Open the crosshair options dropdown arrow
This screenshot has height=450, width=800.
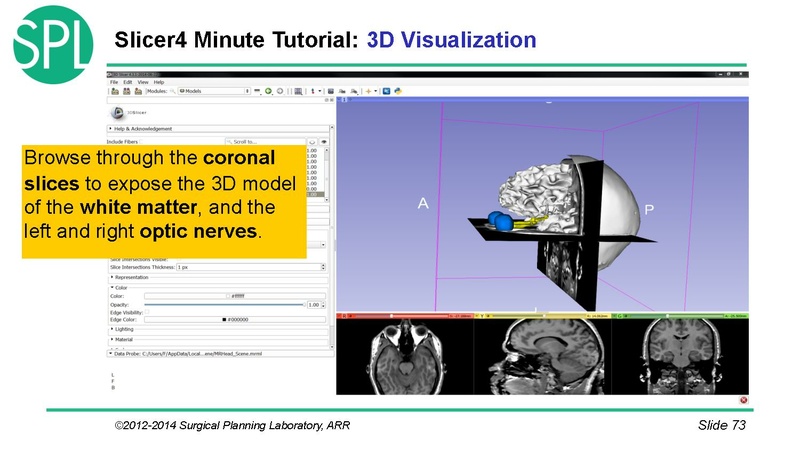(376, 91)
